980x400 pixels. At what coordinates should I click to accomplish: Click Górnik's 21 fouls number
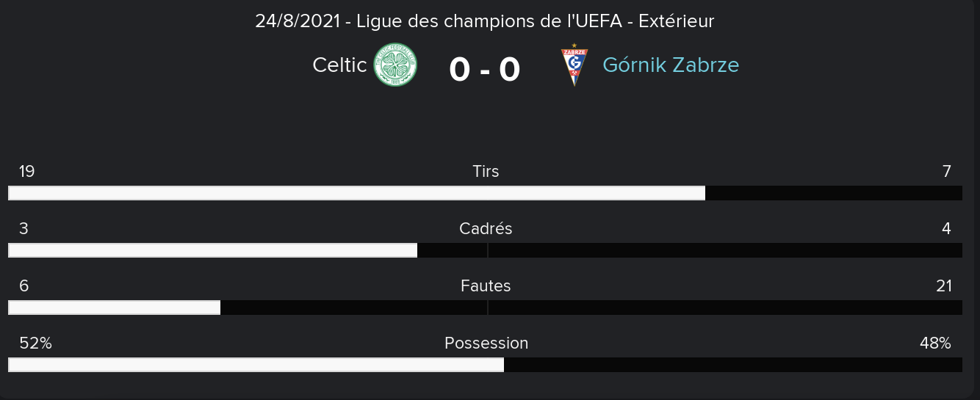[944, 286]
